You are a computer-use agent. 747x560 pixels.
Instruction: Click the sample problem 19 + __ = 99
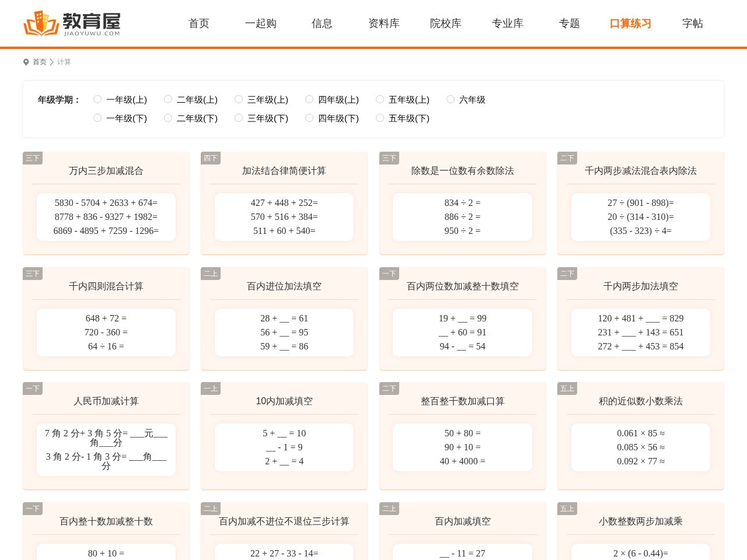[463, 318]
